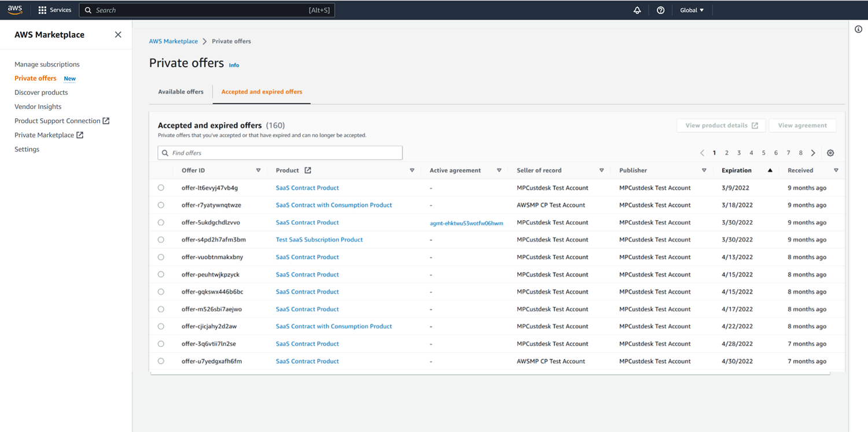Select radio for offer-lt6evyj47vb4g
Screen dimensions: 868x432
(161, 188)
